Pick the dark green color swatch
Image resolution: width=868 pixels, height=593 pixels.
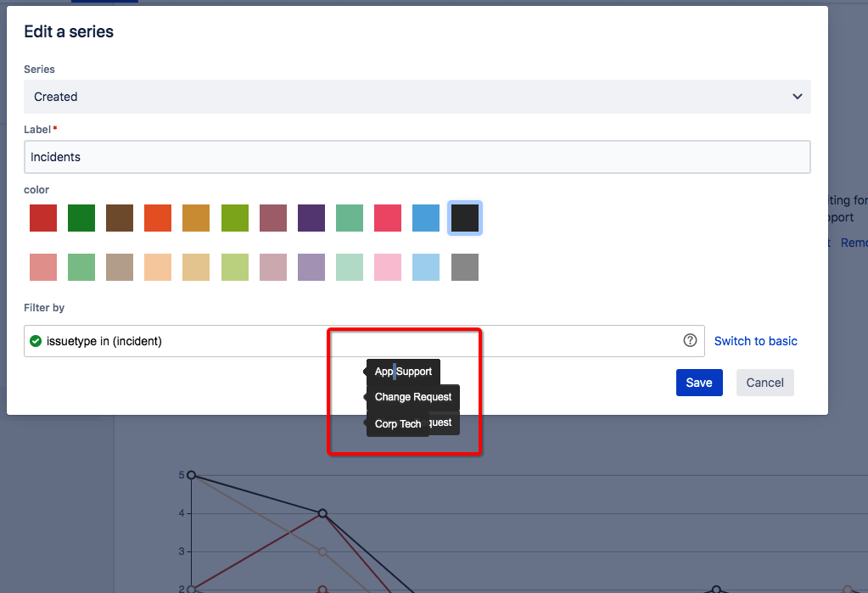pyautogui.click(x=81, y=218)
